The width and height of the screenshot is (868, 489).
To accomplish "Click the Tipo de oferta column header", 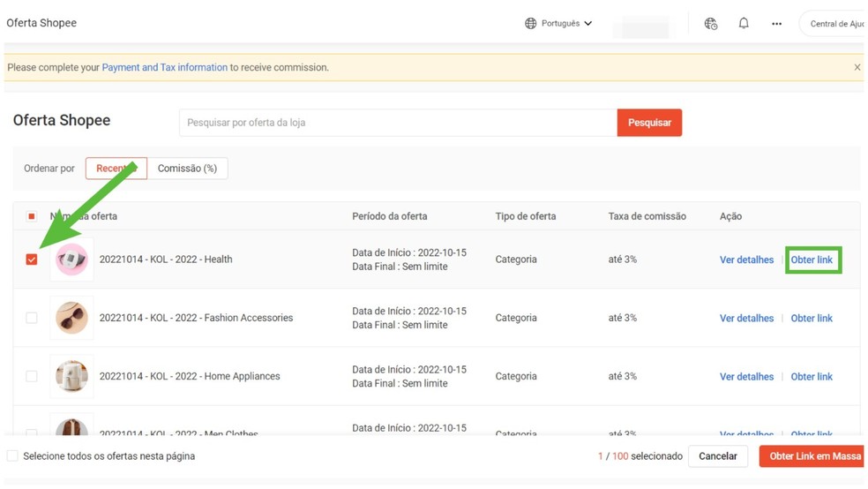I will [526, 216].
